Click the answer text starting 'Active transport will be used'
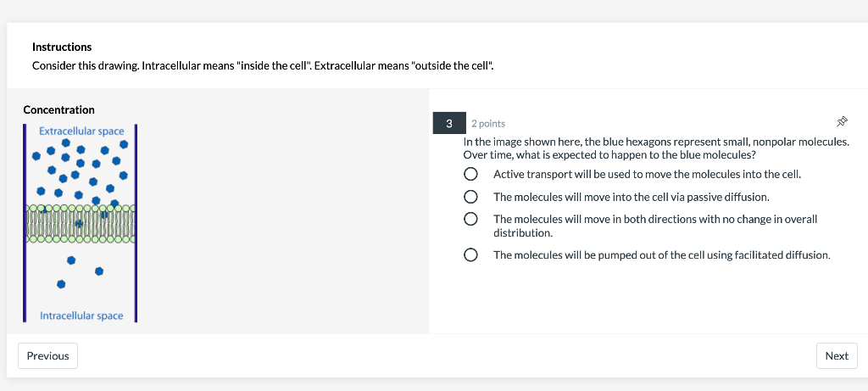The image size is (868, 391). pos(647,174)
